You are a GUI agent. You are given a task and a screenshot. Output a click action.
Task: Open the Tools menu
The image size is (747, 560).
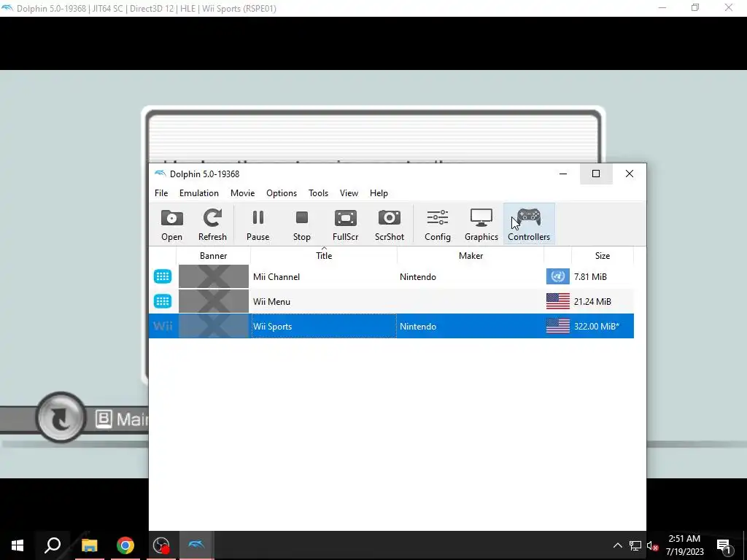tap(318, 192)
